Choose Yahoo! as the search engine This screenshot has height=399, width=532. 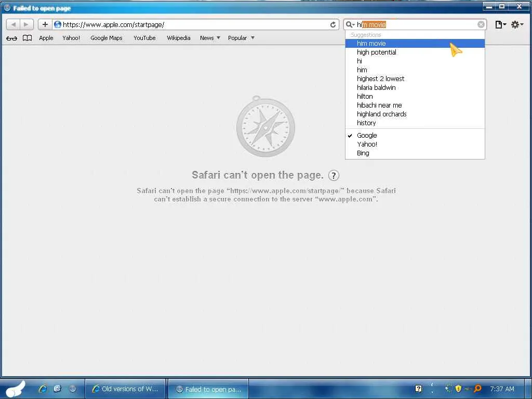click(x=415, y=144)
